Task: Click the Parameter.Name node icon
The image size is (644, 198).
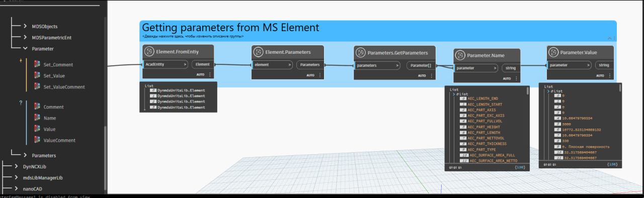Action: 460,55
